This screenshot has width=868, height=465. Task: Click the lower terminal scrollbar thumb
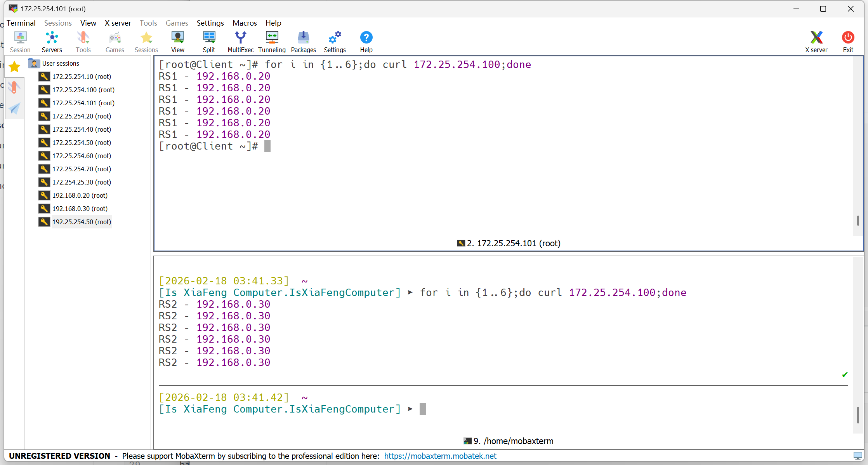point(858,415)
